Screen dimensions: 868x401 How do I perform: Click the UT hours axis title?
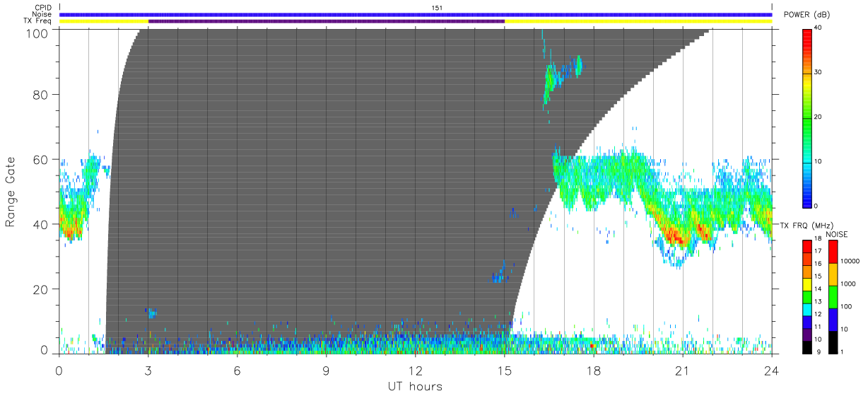414,386
